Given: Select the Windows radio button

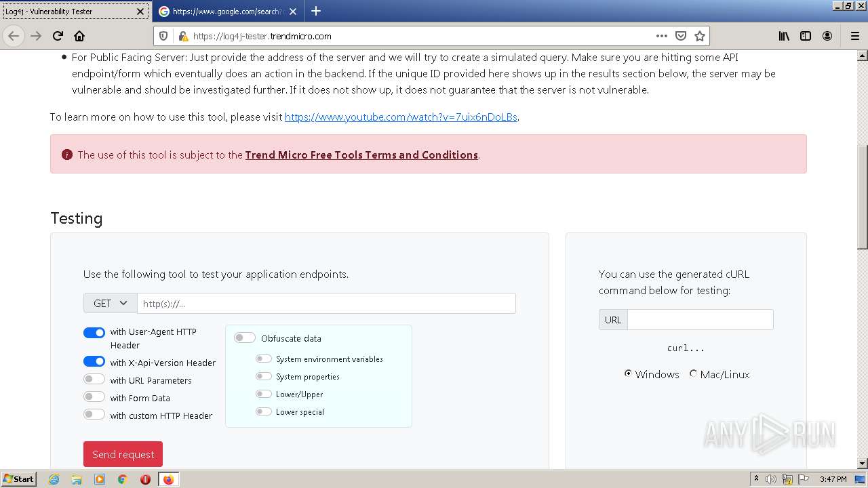Looking at the screenshot, I should 628,373.
